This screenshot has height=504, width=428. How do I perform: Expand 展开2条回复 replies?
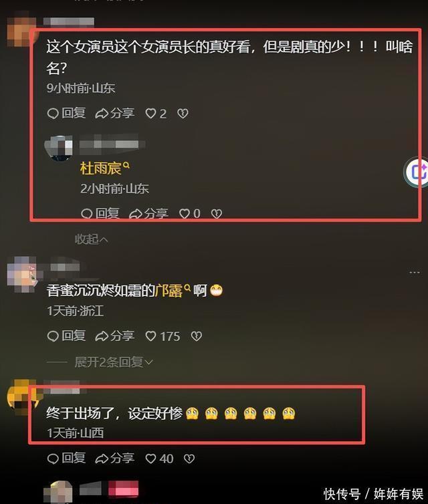pyautogui.click(x=114, y=362)
